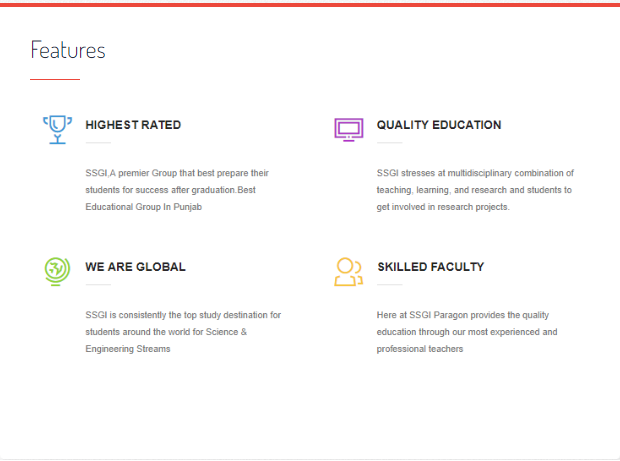Viewport: 620px width, 461px height.
Task: Click the small divider under HIGHEST RATED
Action: (98, 143)
